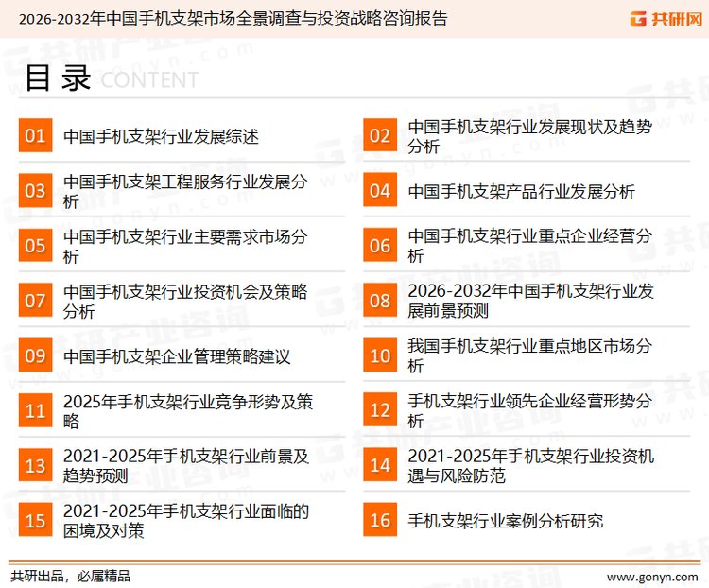
Task: Open chapter 2021-2025年手机支架行业前景及趋势预测
Action: [x=186, y=466]
